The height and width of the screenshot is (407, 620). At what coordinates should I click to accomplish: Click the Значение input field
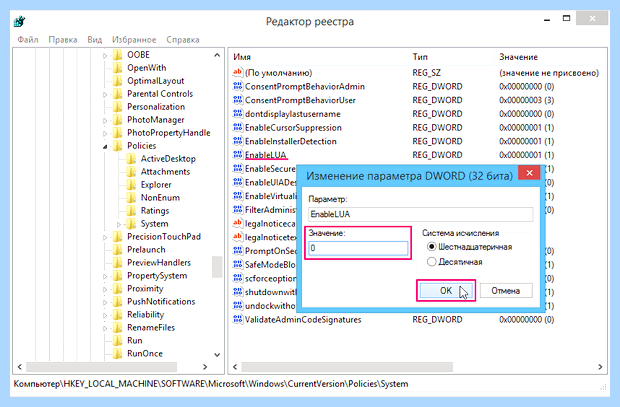coord(358,248)
